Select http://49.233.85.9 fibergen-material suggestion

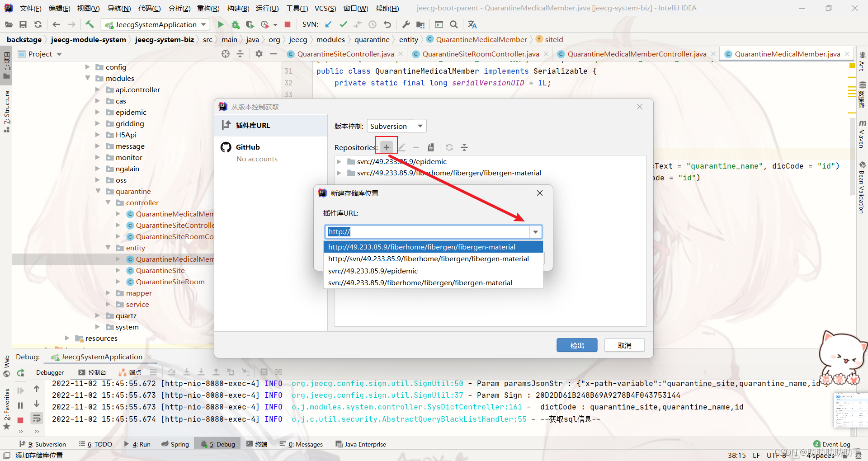tap(433, 247)
